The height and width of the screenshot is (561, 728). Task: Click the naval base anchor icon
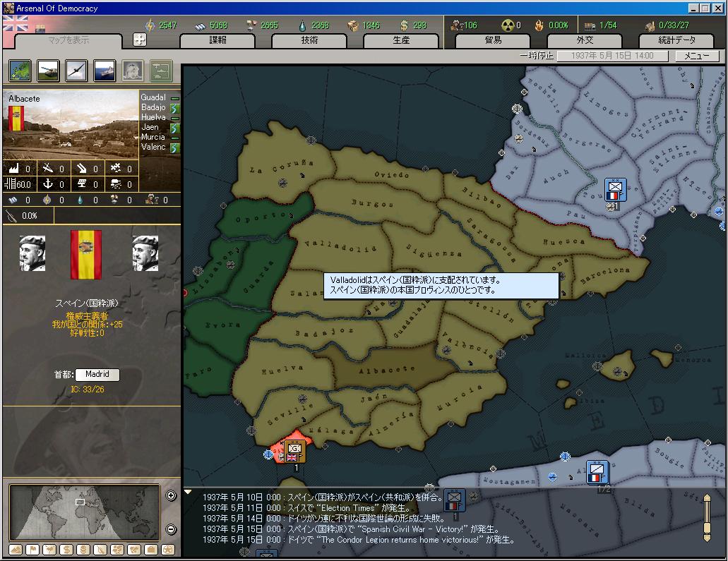tap(48, 183)
